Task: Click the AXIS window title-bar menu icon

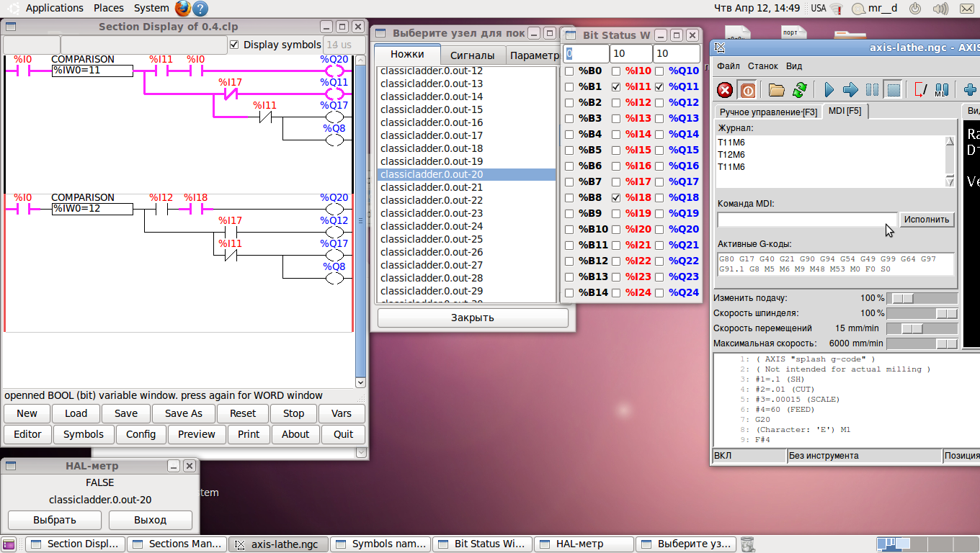Action: click(720, 48)
